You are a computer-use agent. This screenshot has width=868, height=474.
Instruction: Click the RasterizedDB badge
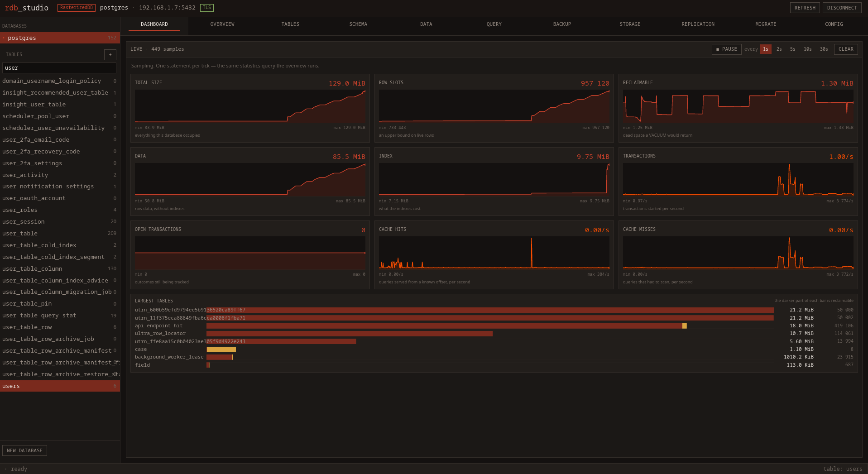click(x=77, y=8)
